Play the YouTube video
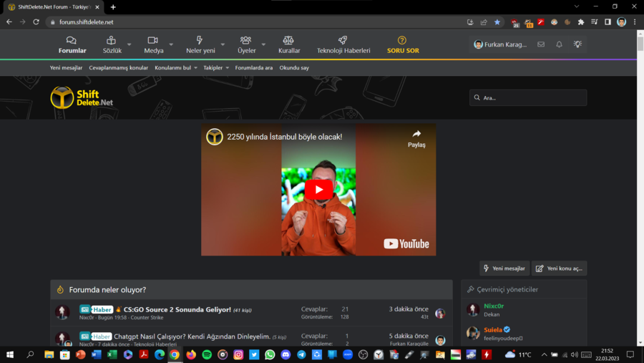 [x=318, y=190]
